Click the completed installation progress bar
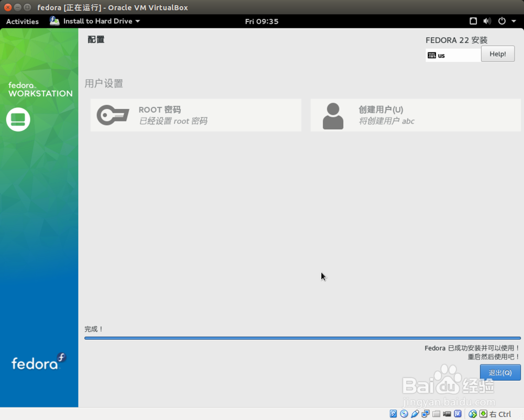Image resolution: width=524 pixels, height=420 pixels. [302, 338]
